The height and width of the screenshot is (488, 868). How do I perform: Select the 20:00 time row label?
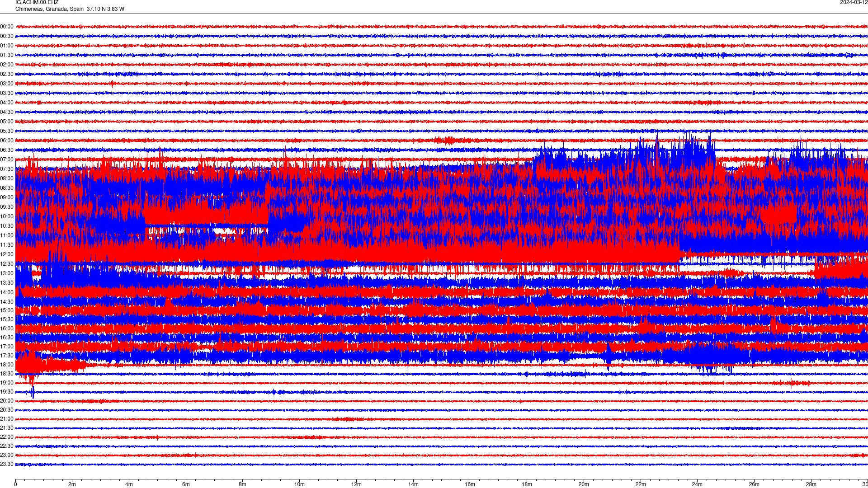[7, 401]
